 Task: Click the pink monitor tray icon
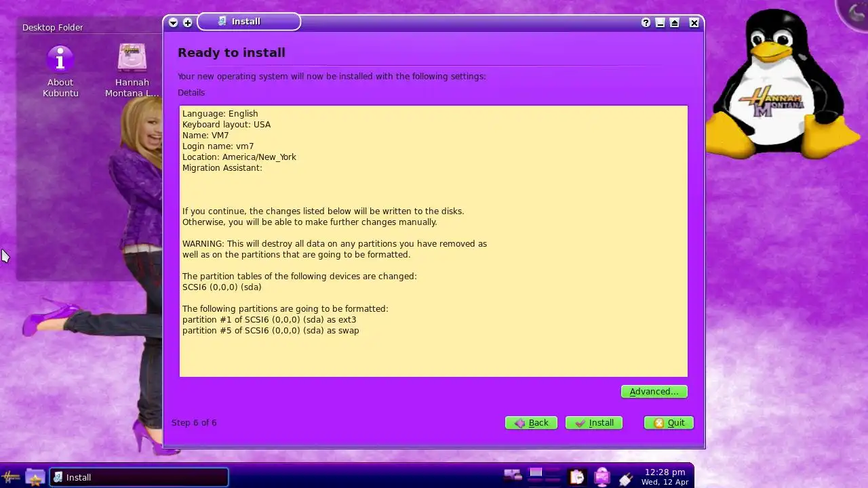[601, 477]
